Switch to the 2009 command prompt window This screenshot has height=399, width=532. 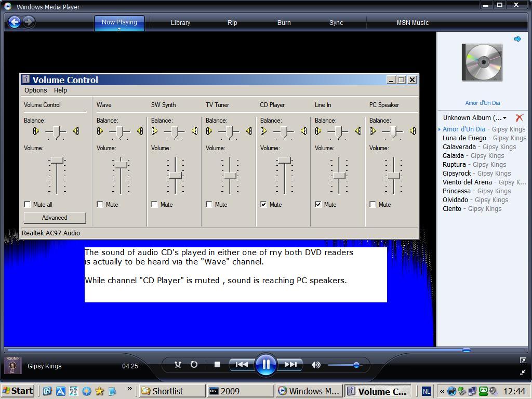pyautogui.click(x=241, y=391)
